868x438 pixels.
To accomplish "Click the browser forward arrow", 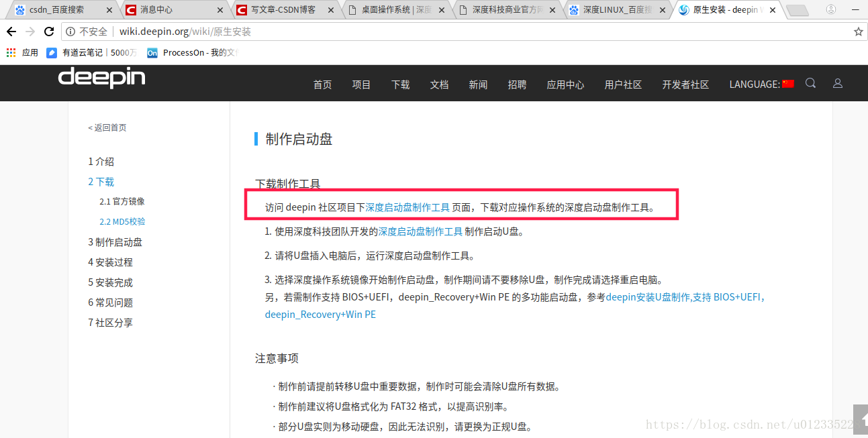I will coord(30,32).
